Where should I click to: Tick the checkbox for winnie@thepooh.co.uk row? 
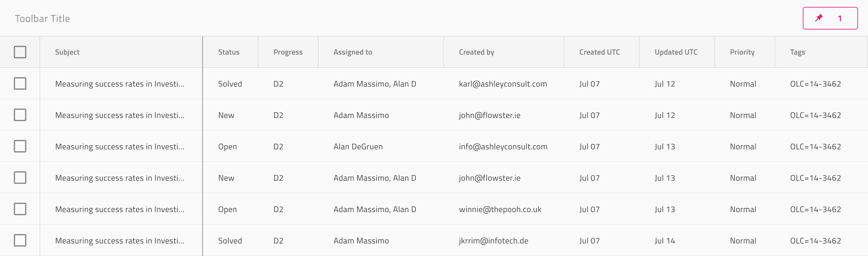tap(20, 209)
